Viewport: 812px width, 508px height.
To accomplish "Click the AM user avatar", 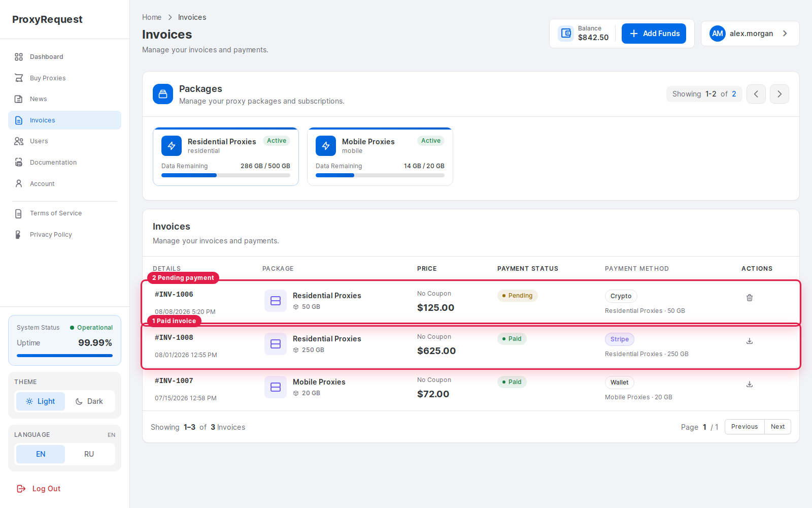I will click(x=718, y=34).
